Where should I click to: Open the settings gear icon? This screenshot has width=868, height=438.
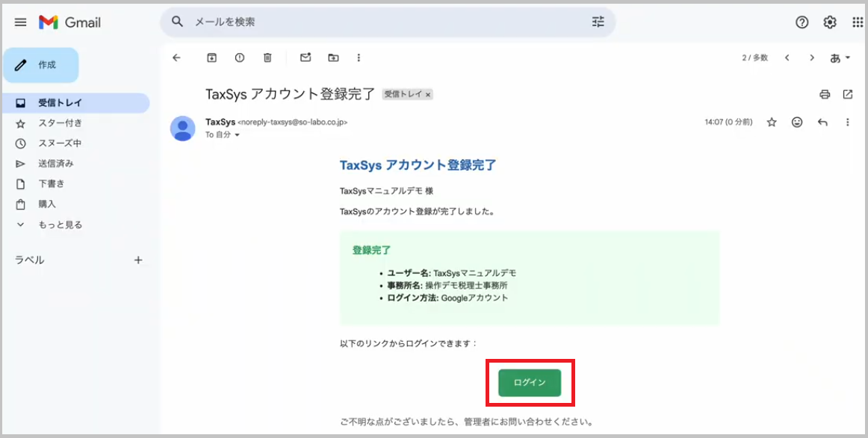coord(829,22)
